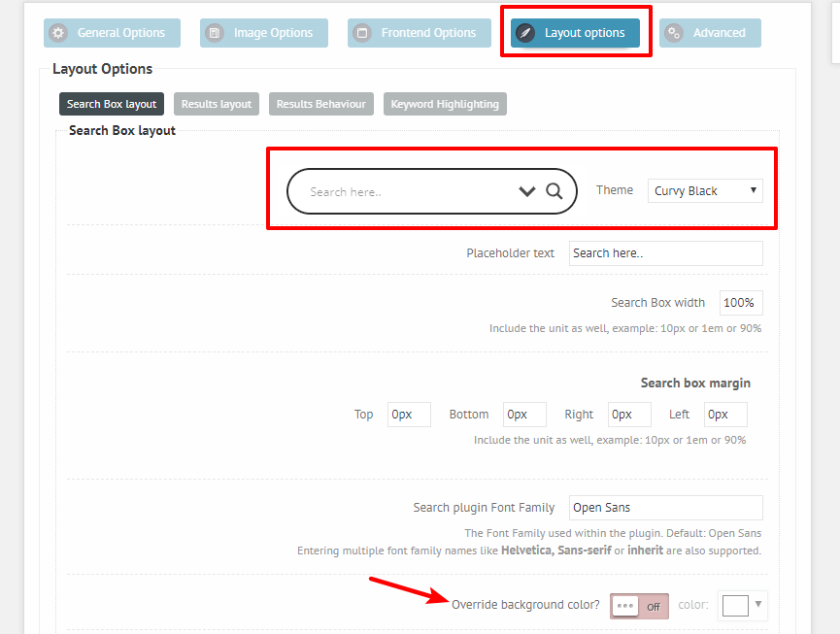
Task: Click the Placeholder text input field
Action: pyautogui.click(x=665, y=252)
